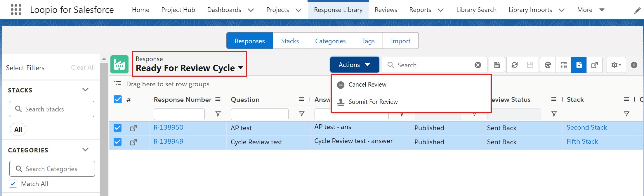
Task: Click the highlighted blue download icon
Action: [579, 65]
